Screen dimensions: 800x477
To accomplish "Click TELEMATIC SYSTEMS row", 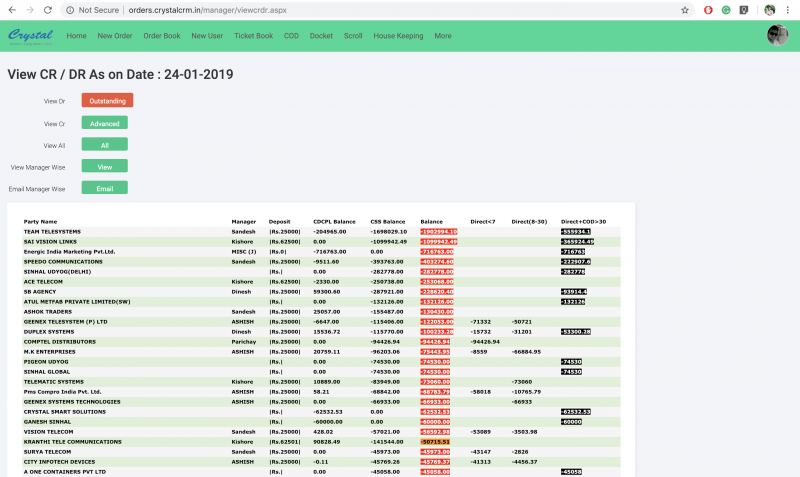I will (x=321, y=382).
